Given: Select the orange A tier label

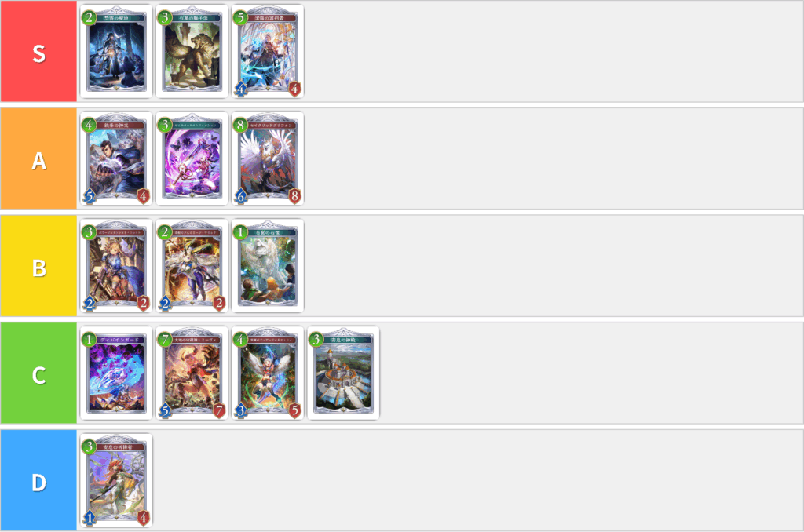Looking at the screenshot, I should pyautogui.click(x=38, y=159).
